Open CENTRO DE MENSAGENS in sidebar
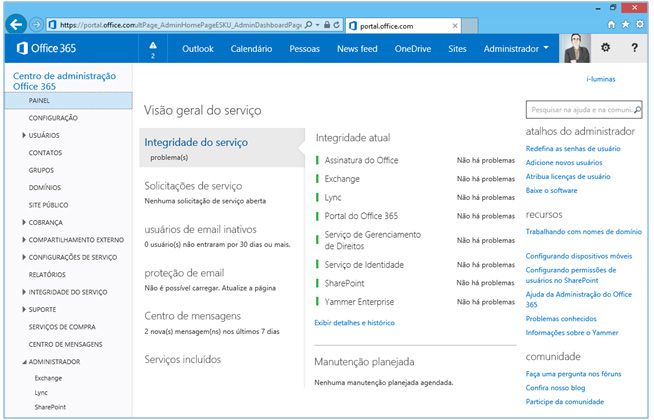The height and width of the screenshot is (420, 654). click(65, 345)
